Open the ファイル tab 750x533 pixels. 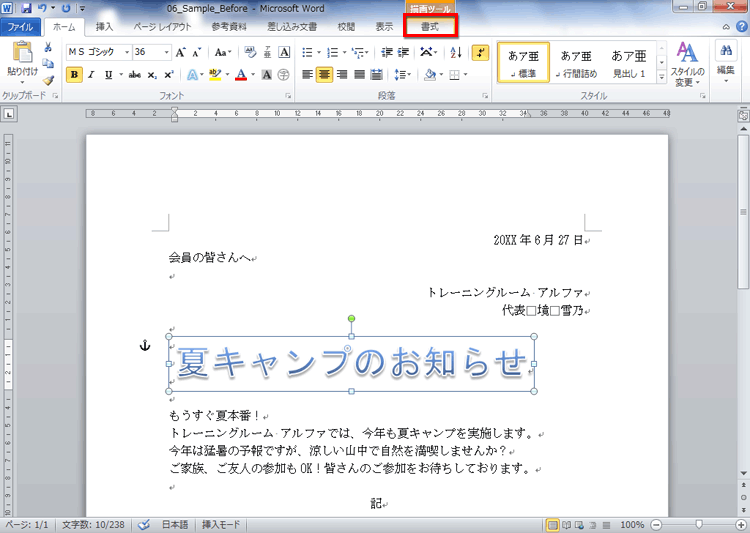[20, 27]
